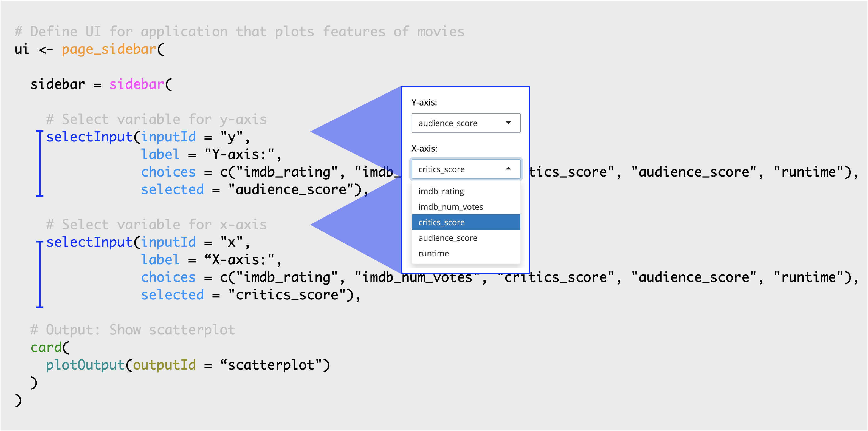Click the magenta sidebar function call
Image resolution: width=868 pixels, height=431 pixels.
click(136, 84)
